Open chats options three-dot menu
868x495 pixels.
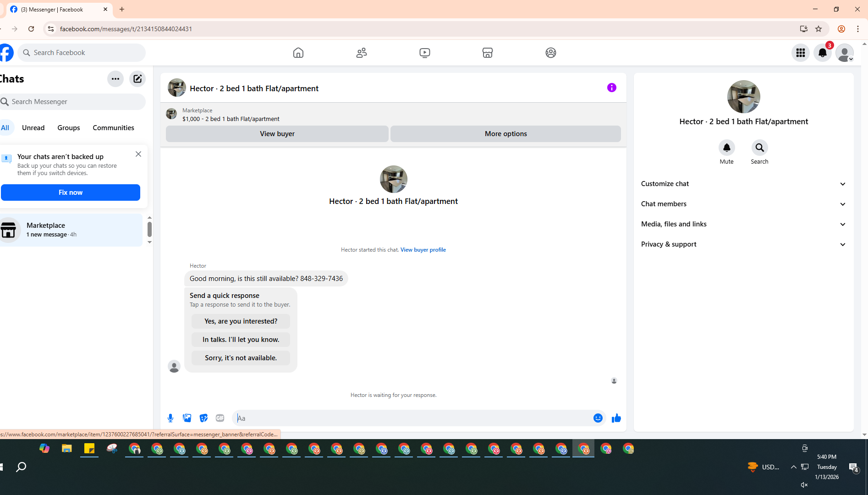(x=115, y=79)
